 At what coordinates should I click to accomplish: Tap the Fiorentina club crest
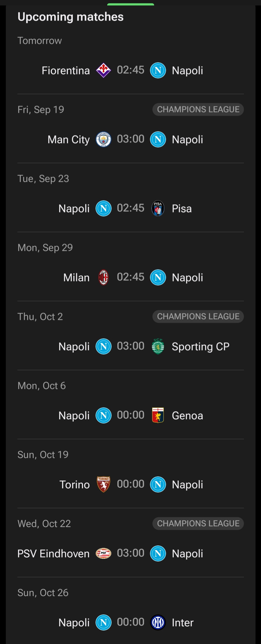(103, 70)
